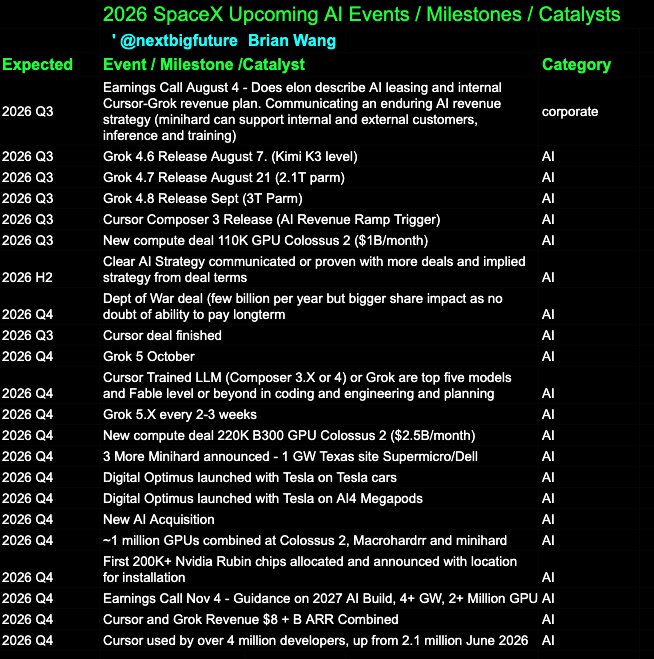Click the '~1 million GPUs combined at Colossus 2' event
Image resolution: width=654 pixels, height=659 pixels.
point(305,540)
